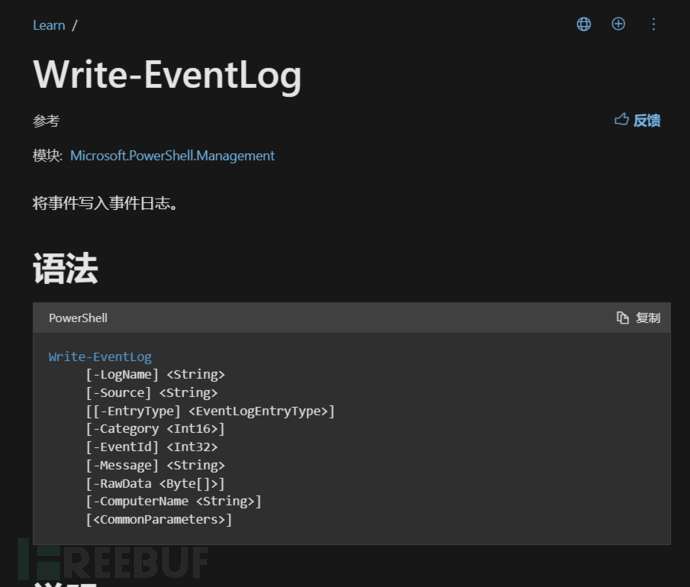Click the [-EventId] <Int32> line
Screen dimensions: 690x587
pyautogui.click(x=151, y=447)
